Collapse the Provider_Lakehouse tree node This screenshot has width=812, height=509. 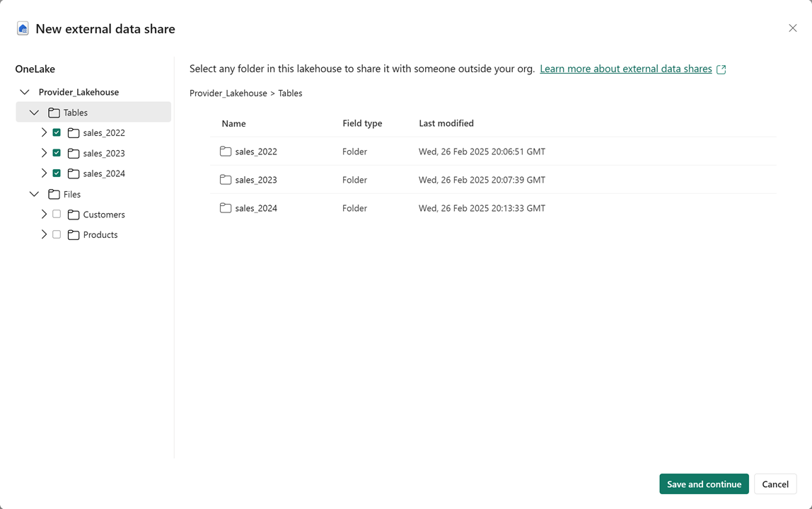click(x=24, y=91)
